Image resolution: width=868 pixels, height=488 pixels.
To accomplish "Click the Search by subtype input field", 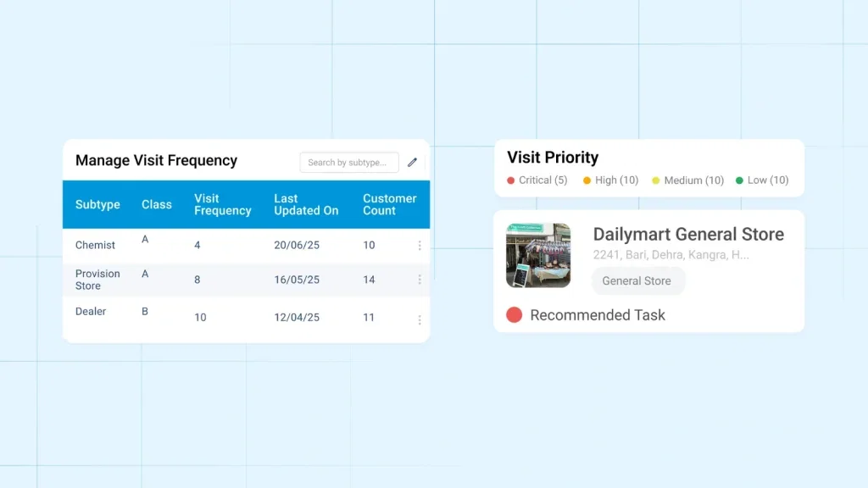I will [348, 162].
